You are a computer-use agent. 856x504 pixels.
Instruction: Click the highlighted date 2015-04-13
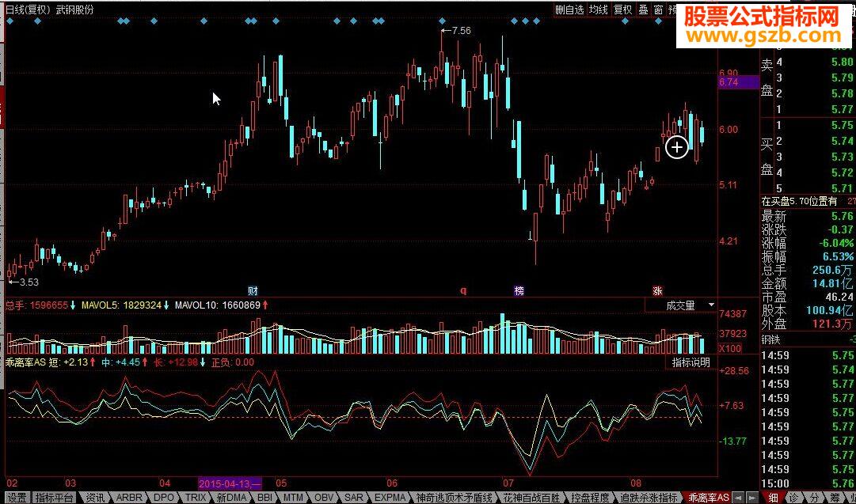pos(230,483)
